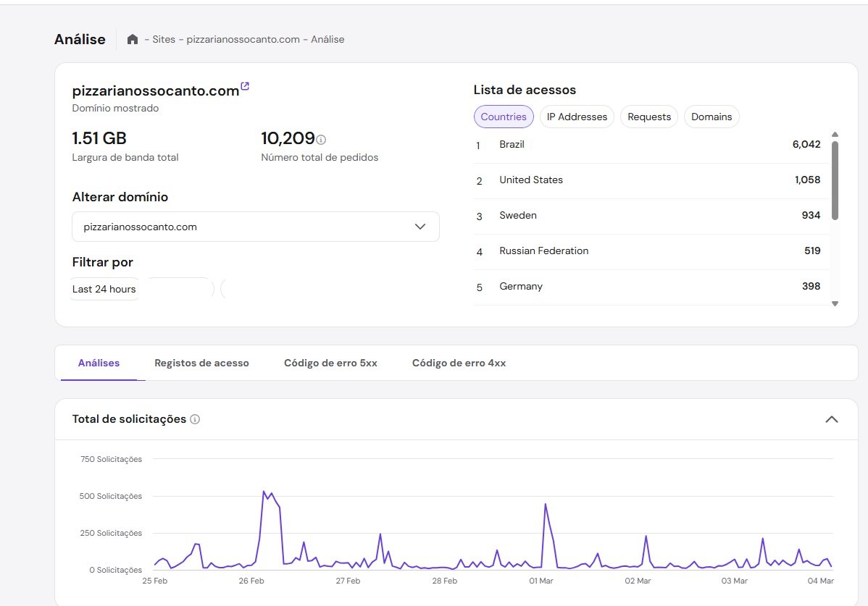The height and width of the screenshot is (606, 868).
Task: Go to Sites in the breadcrumb
Action: [164, 39]
